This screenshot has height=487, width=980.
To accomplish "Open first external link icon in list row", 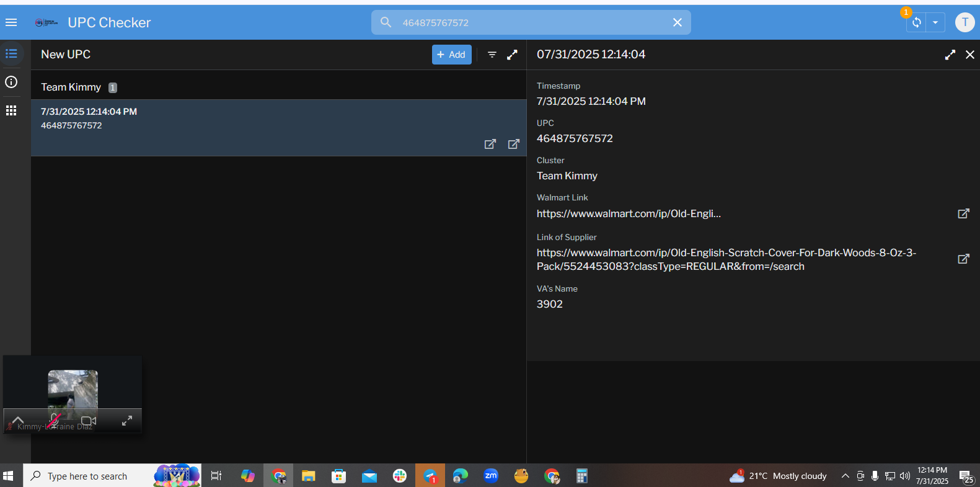I will point(490,144).
